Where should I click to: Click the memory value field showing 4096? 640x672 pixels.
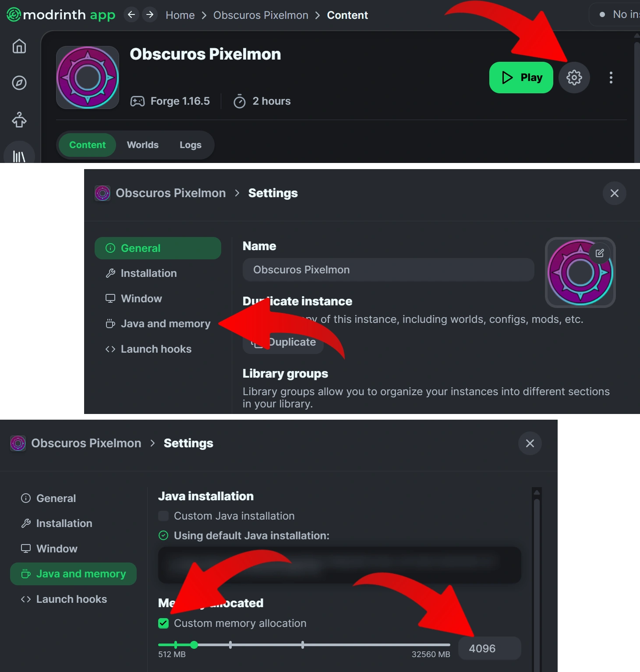[x=489, y=648]
